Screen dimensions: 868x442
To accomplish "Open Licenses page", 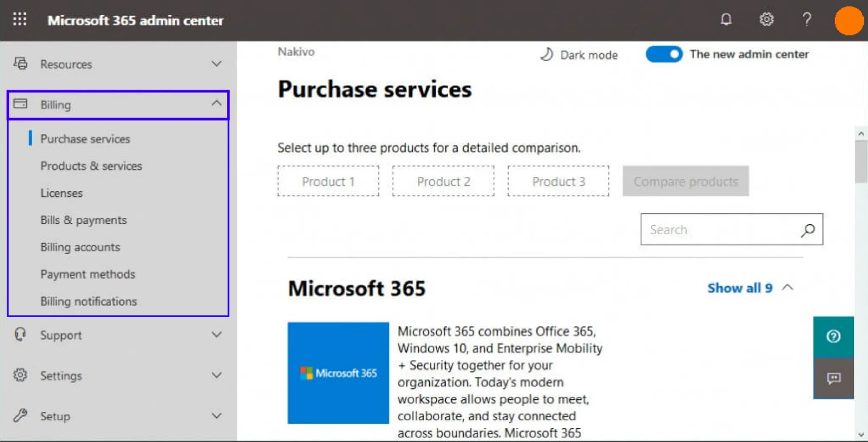I will tap(61, 193).
